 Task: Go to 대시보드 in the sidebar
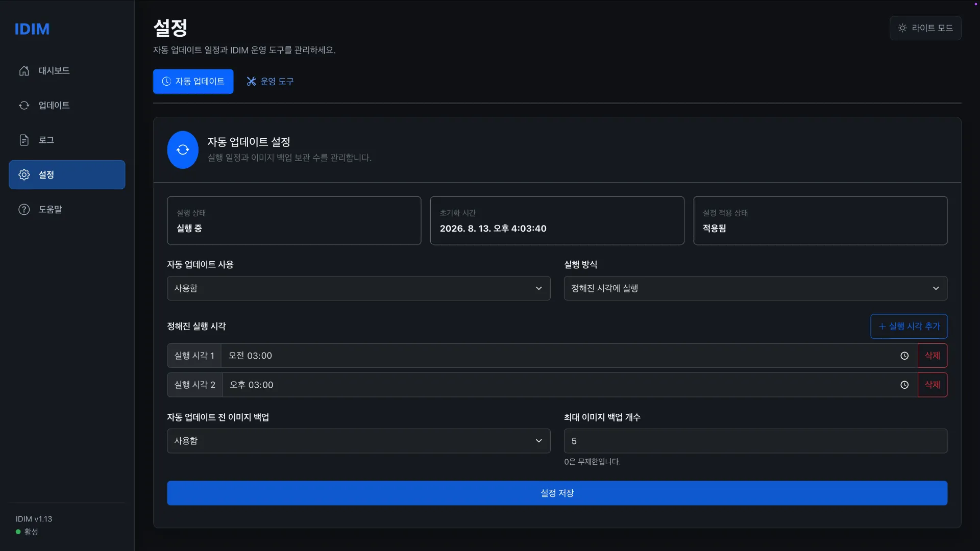[67, 71]
